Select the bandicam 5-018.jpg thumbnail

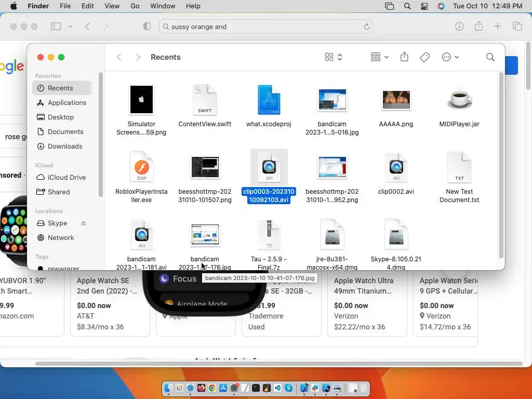pyautogui.click(x=332, y=100)
